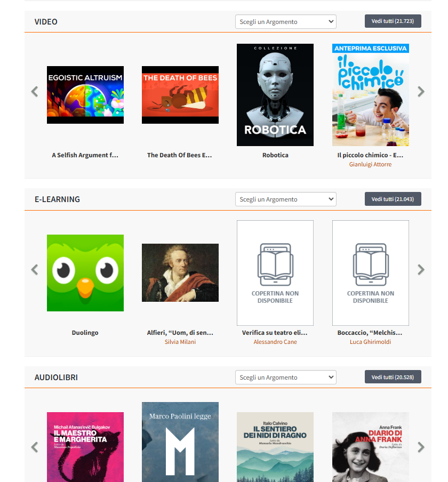Open the Duolingo owl icon
Screen dimensions: 448x482
coord(85,273)
